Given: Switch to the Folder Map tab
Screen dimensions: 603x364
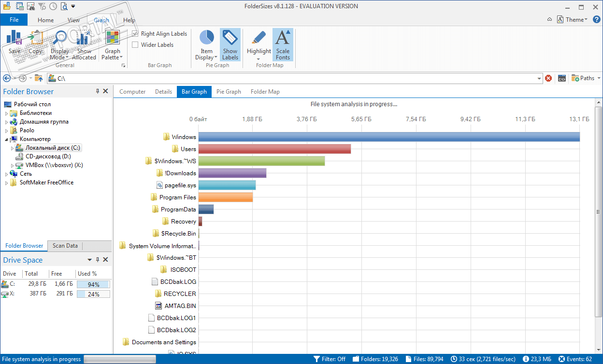Looking at the screenshot, I should pos(265,92).
